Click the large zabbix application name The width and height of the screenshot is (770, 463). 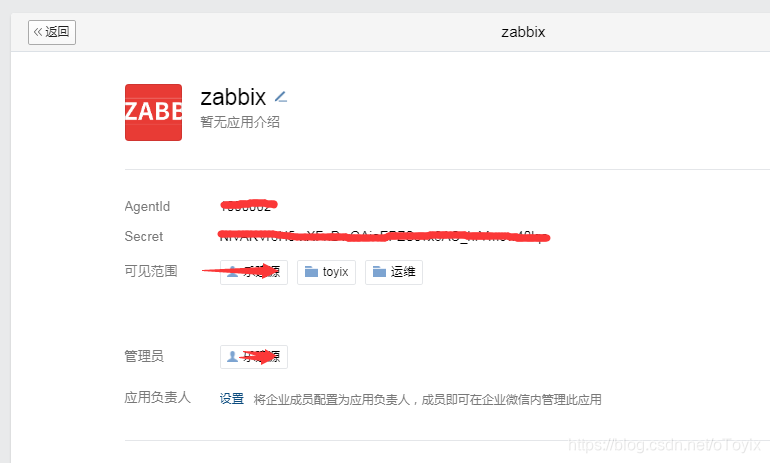[x=233, y=97]
